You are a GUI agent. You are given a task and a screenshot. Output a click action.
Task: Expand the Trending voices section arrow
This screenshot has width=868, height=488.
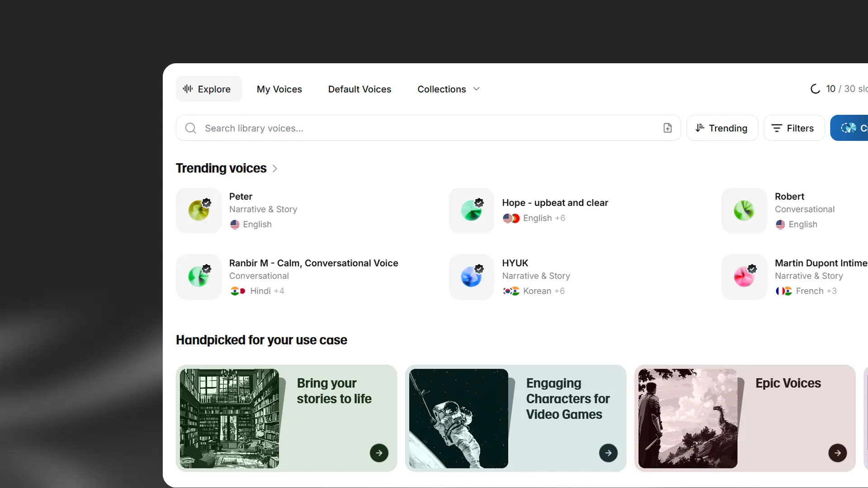click(274, 168)
